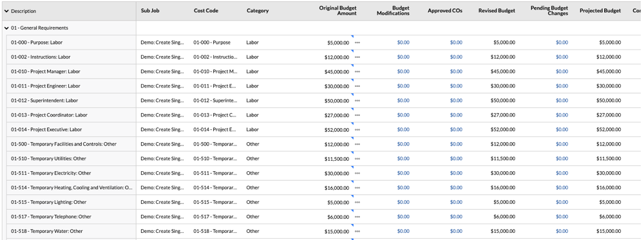The image size is (644, 240).
Task: Open Pending Budget Changes $0.00 for 01-518 Temporary Water
Action: [x=562, y=231]
